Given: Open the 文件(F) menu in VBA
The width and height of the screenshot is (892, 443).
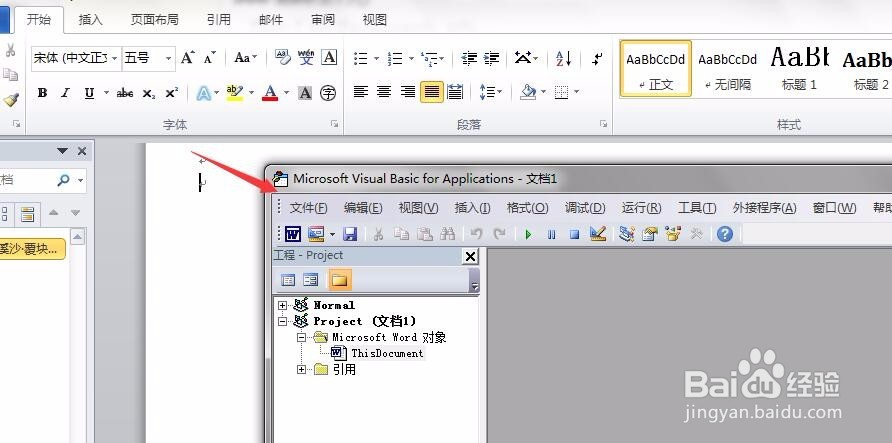Looking at the screenshot, I should pyautogui.click(x=309, y=208).
